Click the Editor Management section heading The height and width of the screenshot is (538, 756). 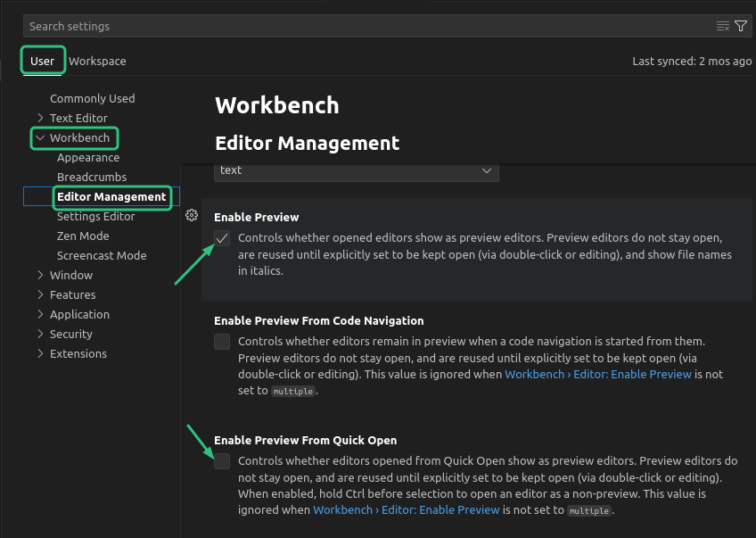tap(307, 144)
